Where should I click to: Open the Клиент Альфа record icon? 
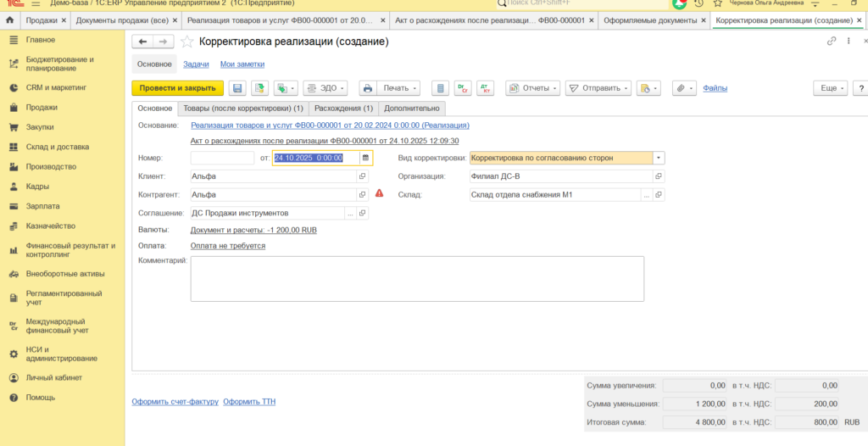point(363,176)
